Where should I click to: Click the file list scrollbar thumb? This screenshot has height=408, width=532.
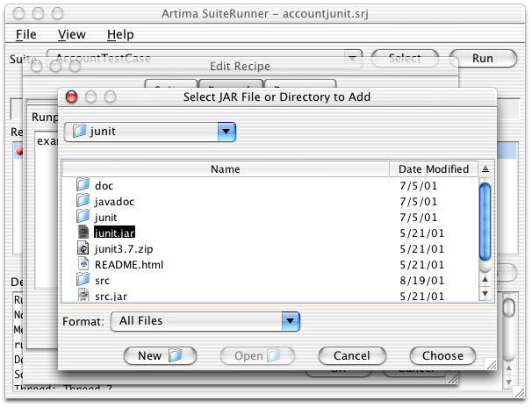click(x=485, y=222)
